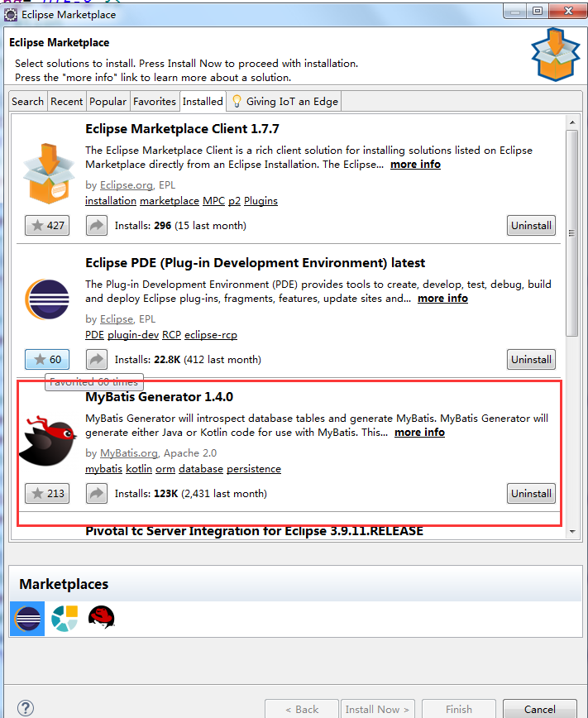Favorite Eclipse Marketplace Client with 427 star
This screenshot has width=588, height=718.
(x=47, y=225)
